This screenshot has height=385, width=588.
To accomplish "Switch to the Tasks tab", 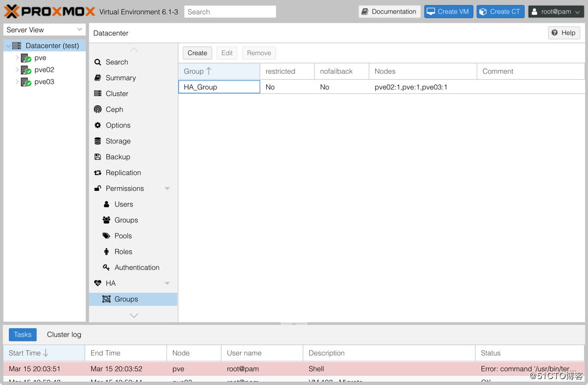I will (x=22, y=334).
